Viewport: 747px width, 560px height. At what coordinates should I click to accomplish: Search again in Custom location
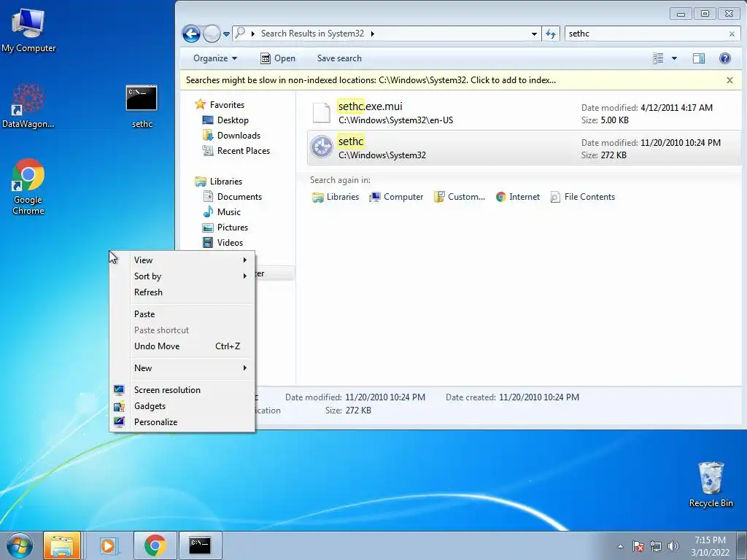coord(460,197)
